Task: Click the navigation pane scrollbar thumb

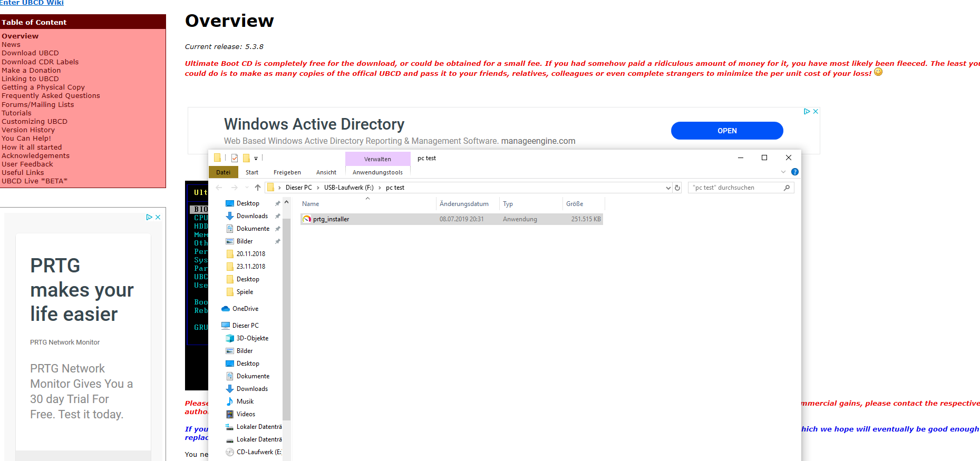Action: [x=286, y=319]
